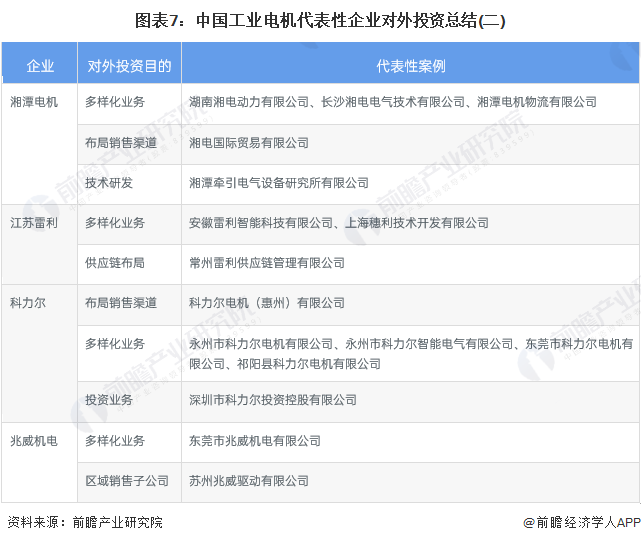
Task: Select the 企业 column header
Action: pyautogui.click(x=40, y=66)
